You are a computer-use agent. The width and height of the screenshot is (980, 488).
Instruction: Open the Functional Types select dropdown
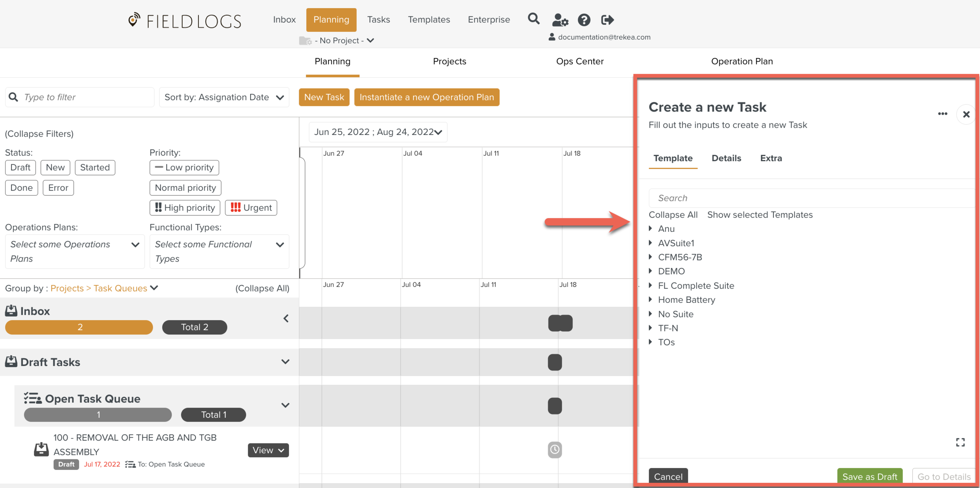(220, 251)
